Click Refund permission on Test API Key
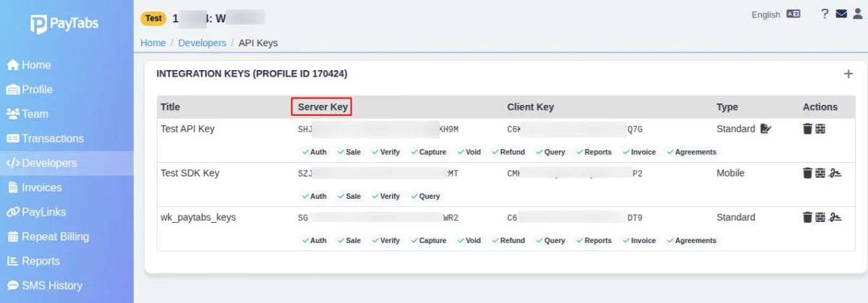This screenshot has width=868, height=303. click(508, 152)
